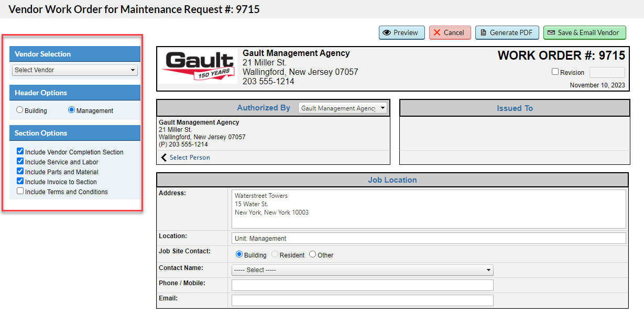Click the Job Location header

click(392, 180)
